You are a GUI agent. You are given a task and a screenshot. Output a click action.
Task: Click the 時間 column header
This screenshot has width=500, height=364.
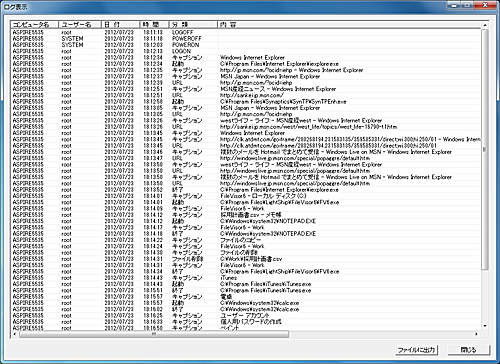tap(154, 24)
